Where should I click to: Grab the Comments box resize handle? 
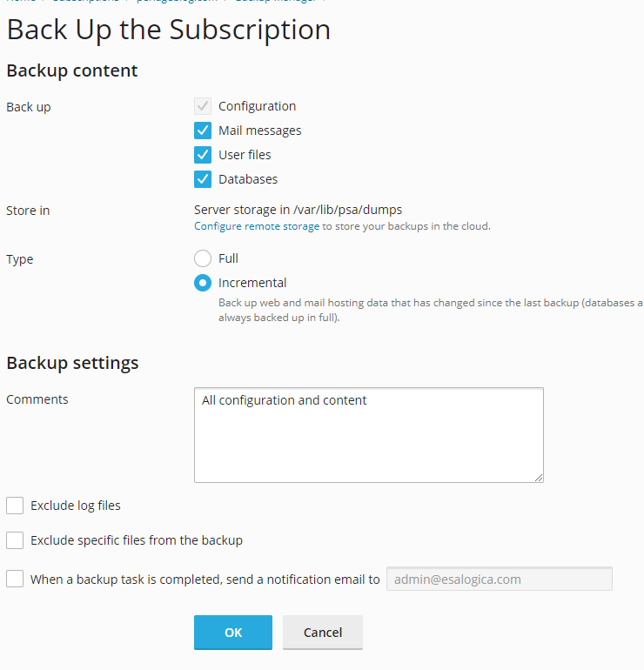pyautogui.click(x=539, y=477)
